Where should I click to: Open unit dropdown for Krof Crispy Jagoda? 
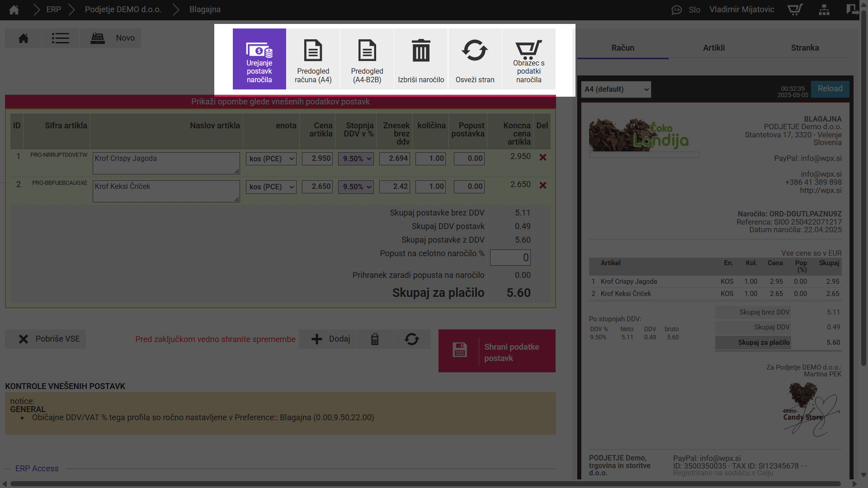pyautogui.click(x=271, y=159)
